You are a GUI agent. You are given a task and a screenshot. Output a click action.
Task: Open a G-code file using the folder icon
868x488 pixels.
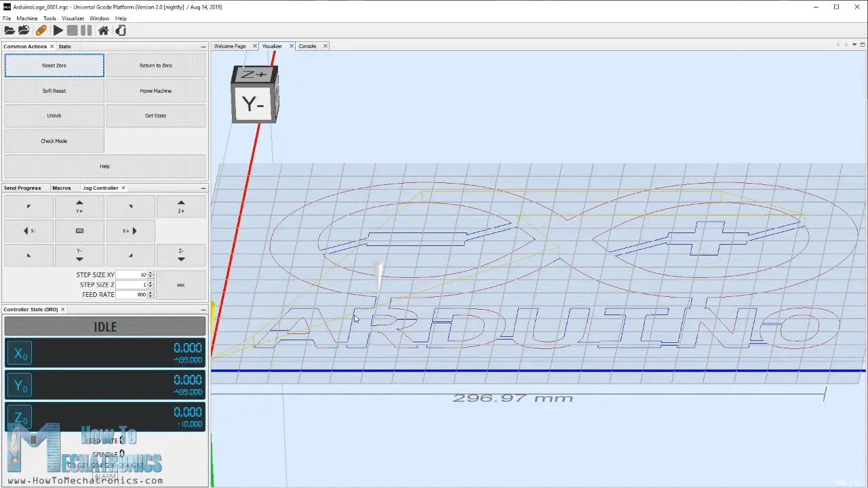pos(9,30)
